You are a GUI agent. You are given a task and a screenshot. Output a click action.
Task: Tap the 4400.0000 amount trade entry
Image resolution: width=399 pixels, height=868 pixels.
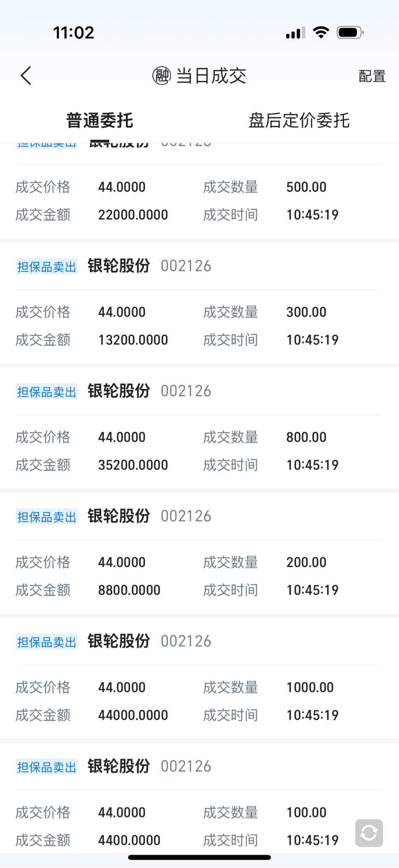(129, 840)
